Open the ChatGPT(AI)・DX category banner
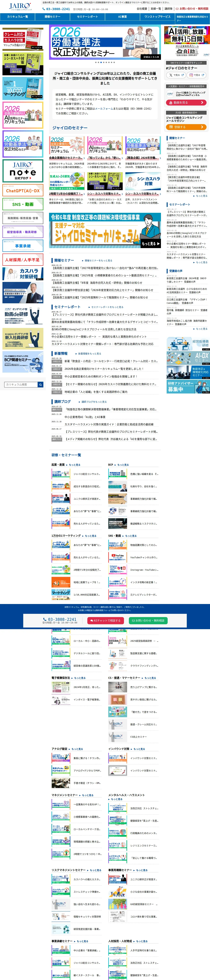 coord(23,190)
